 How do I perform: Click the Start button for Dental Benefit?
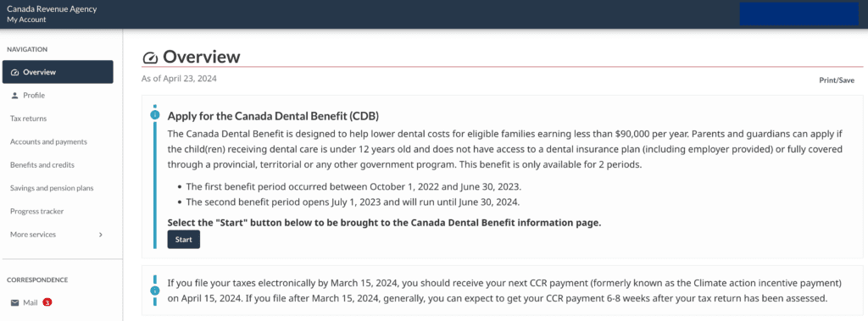(x=184, y=240)
